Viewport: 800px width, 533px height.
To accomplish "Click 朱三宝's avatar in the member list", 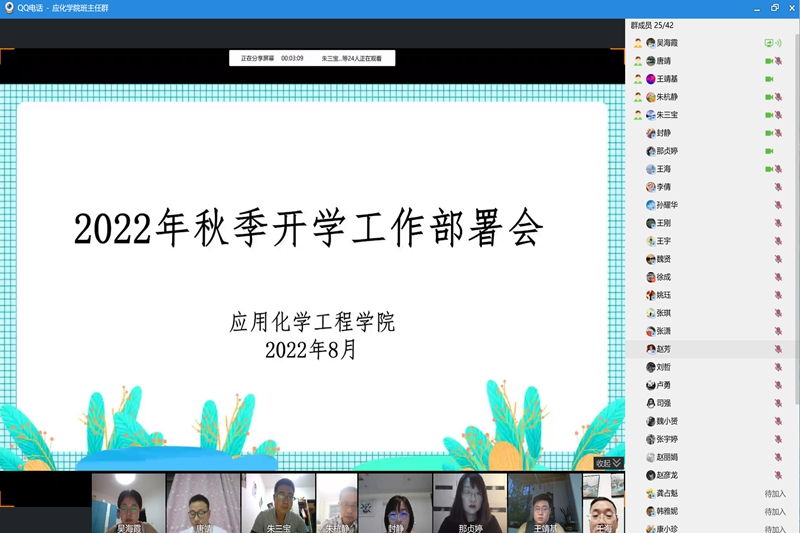I will coord(650,115).
